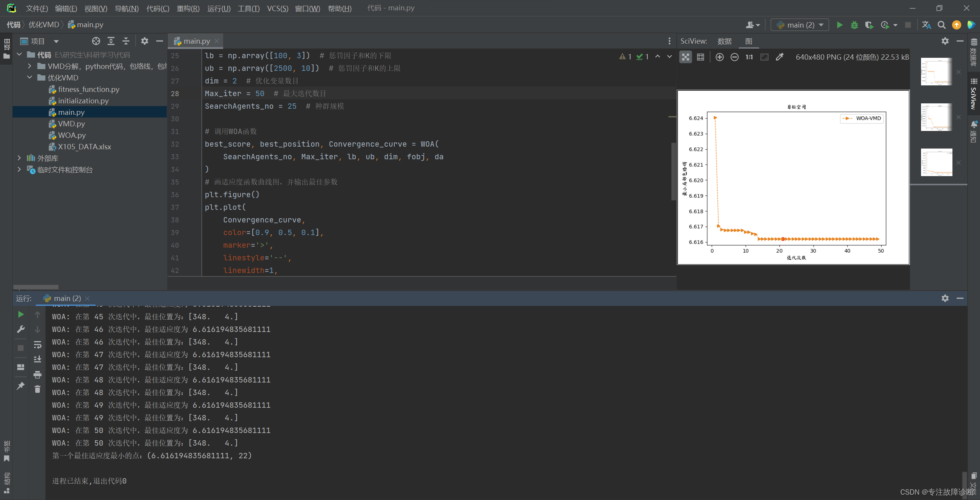
Task: Go to next highlighted error arrow
Action: coord(670,56)
